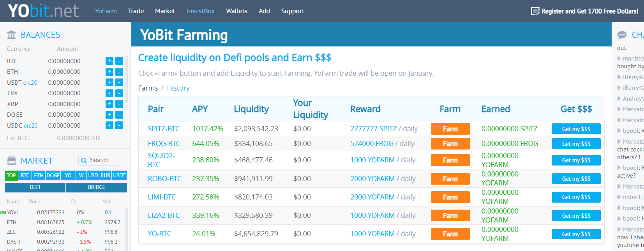Click Get my $$$ for LIMI-BTC
Viewport: 644px width, 251px height.
point(576,197)
